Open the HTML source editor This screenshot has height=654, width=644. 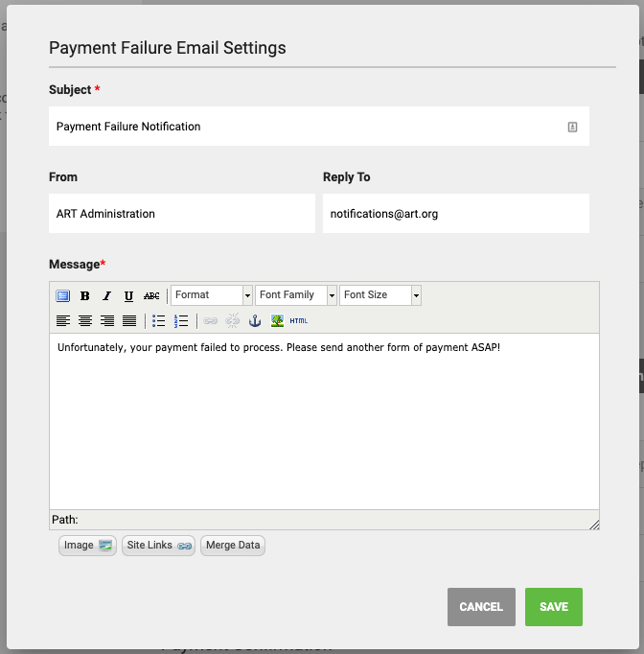299,320
